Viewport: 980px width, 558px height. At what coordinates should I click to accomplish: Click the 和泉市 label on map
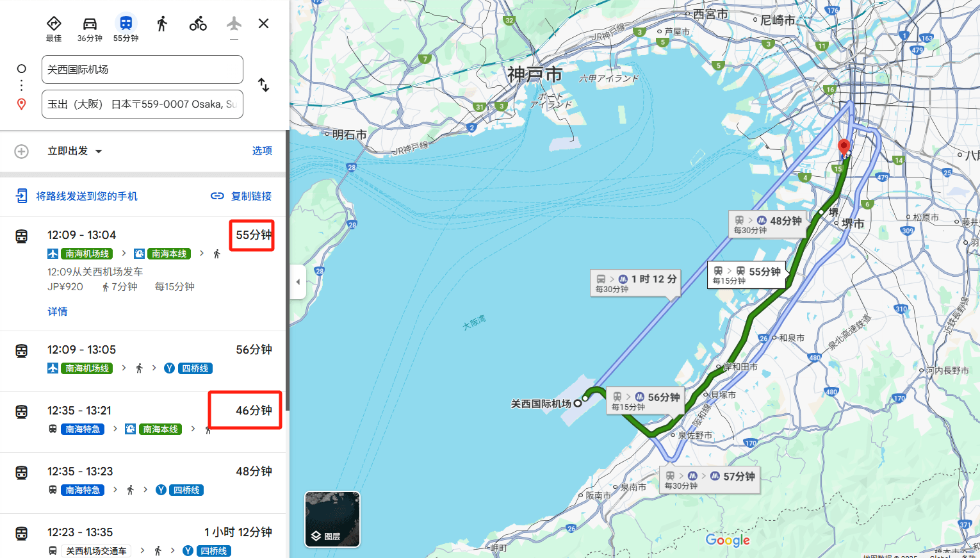[792, 338]
